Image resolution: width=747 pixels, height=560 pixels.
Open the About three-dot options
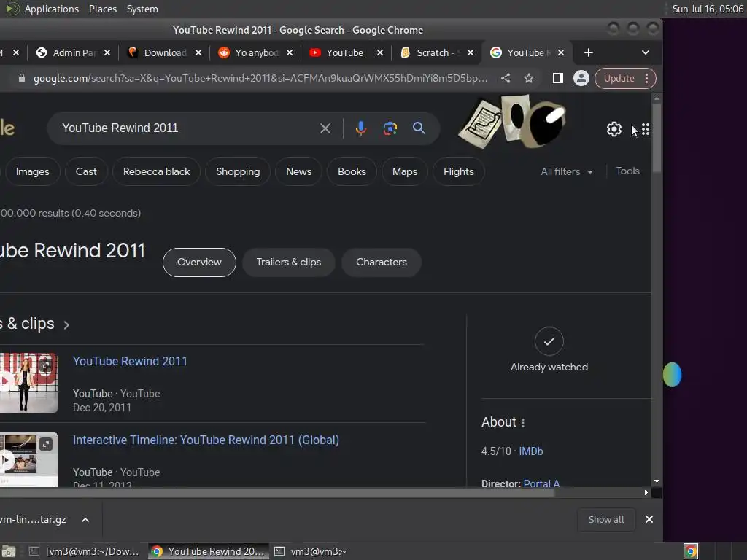pyautogui.click(x=523, y=423)
